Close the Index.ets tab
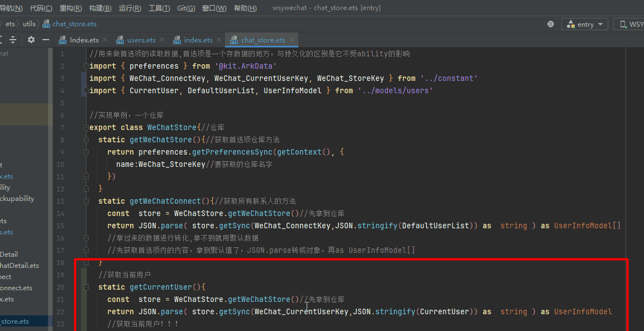Screen dimensions: 644x331 pyautogui.click(x=105, y=40)
